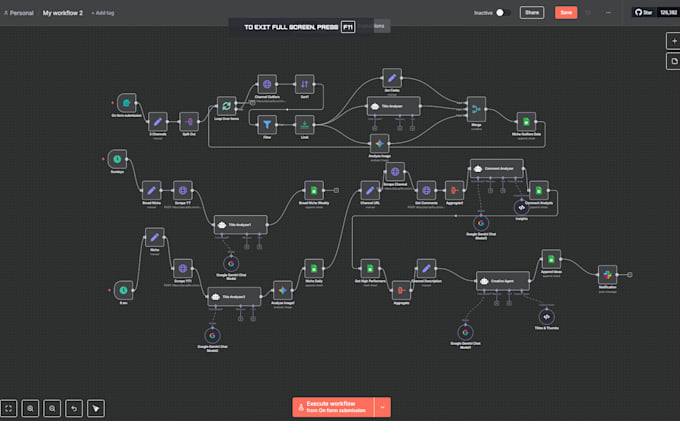The width and height of the screenshot is (680, 421).
Task: Open the Sundays schedule trigger node
Action: pos(117,159)
